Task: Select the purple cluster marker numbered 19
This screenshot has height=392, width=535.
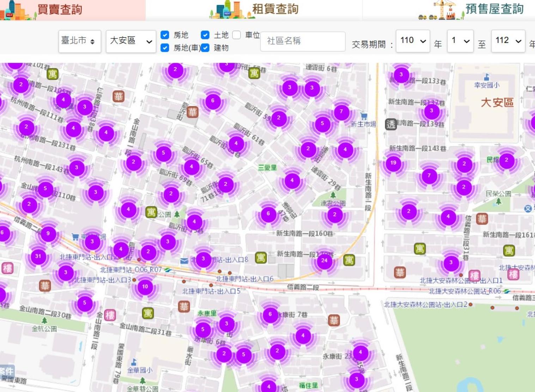Action: (x=393, y=163)
